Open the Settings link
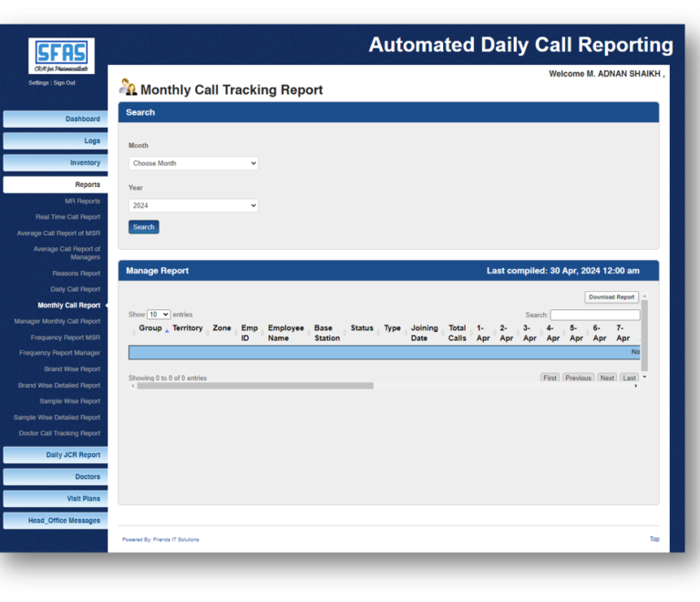The width and height of the screenshot is (700, 602). click(x=38, y=83)
